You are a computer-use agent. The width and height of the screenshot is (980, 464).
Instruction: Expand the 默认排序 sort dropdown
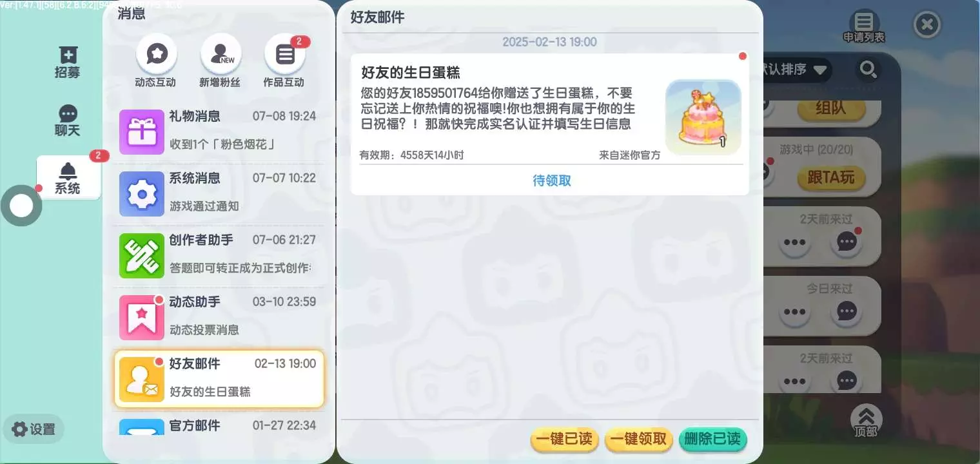point(796,70)
